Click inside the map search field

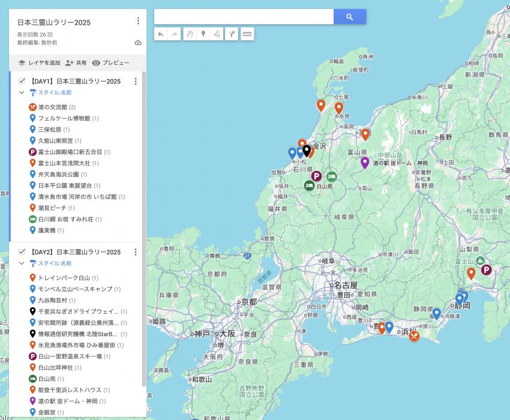tap(244, 17)
